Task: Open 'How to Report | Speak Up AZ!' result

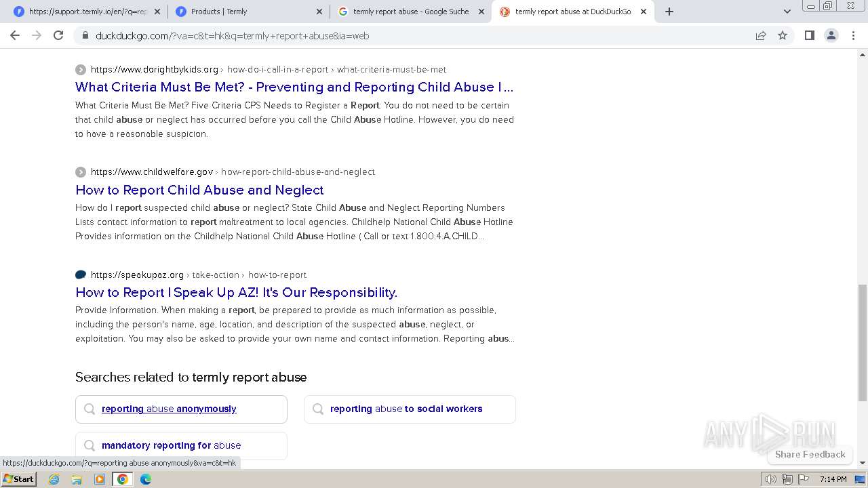Action: coord(236,292)
